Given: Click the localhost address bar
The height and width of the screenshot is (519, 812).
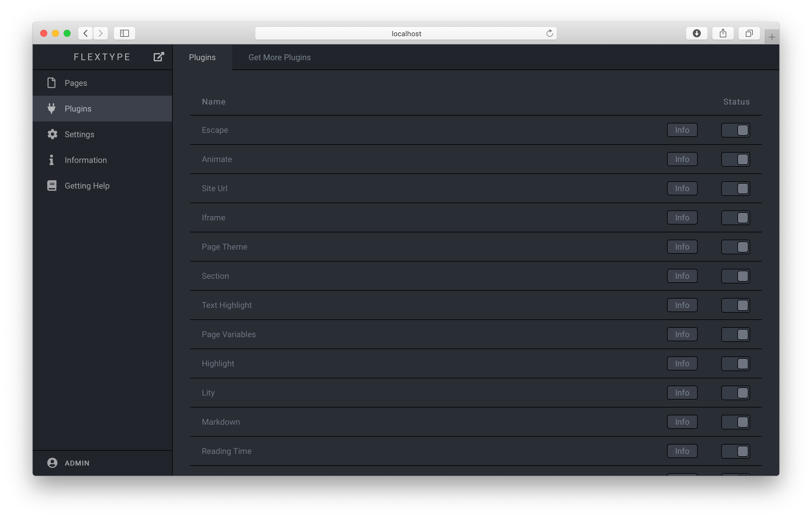Looking at the screenshot, I should [x=406, y=33].
